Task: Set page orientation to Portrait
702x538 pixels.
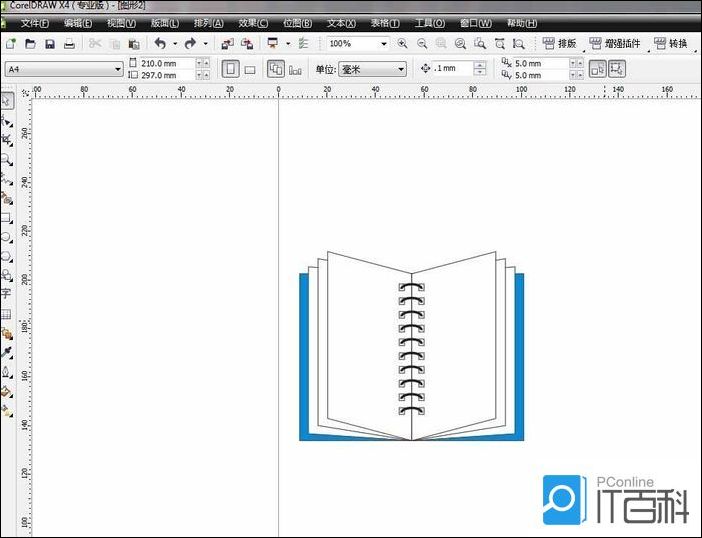Action: point(231,69)
